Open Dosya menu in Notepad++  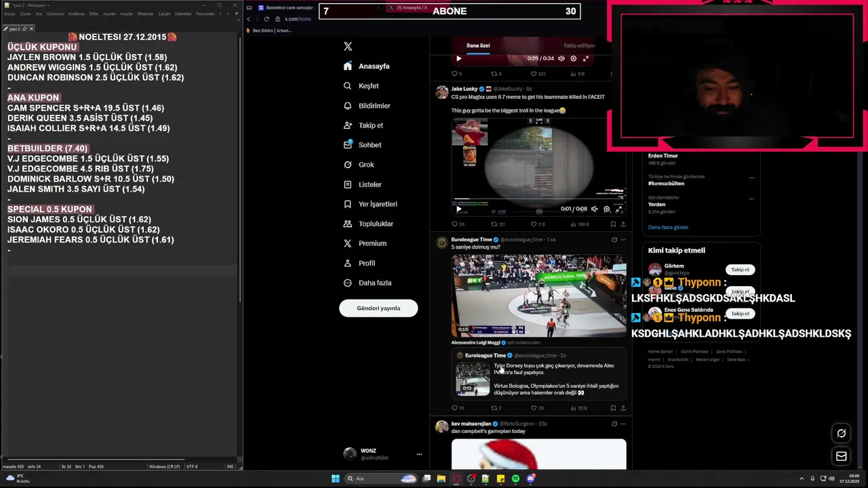tap(9, 14)
